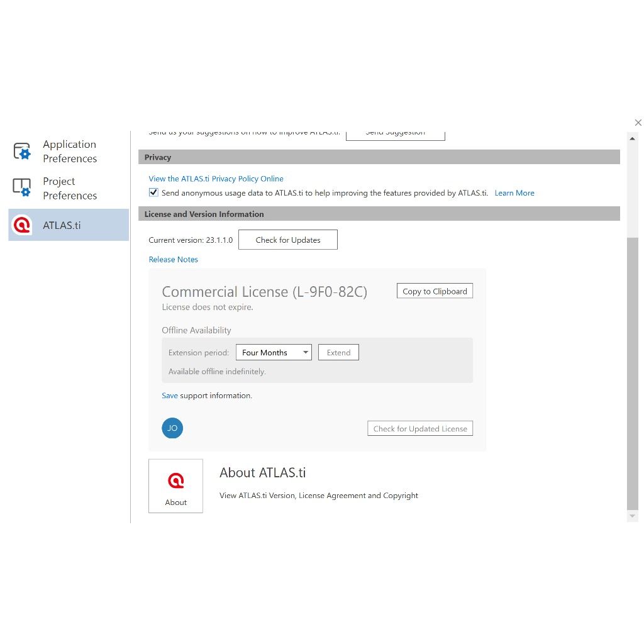Open the Release Notes link
The height and width of the screenshot is (644, 644).
click(174, 260)
